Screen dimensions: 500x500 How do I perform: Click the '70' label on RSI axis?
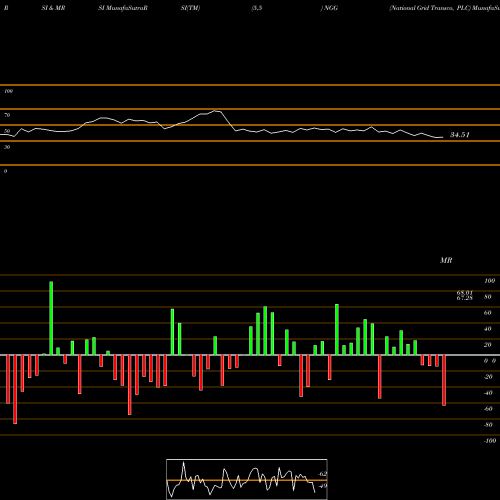pyautogui.click(x=7, y=115)
